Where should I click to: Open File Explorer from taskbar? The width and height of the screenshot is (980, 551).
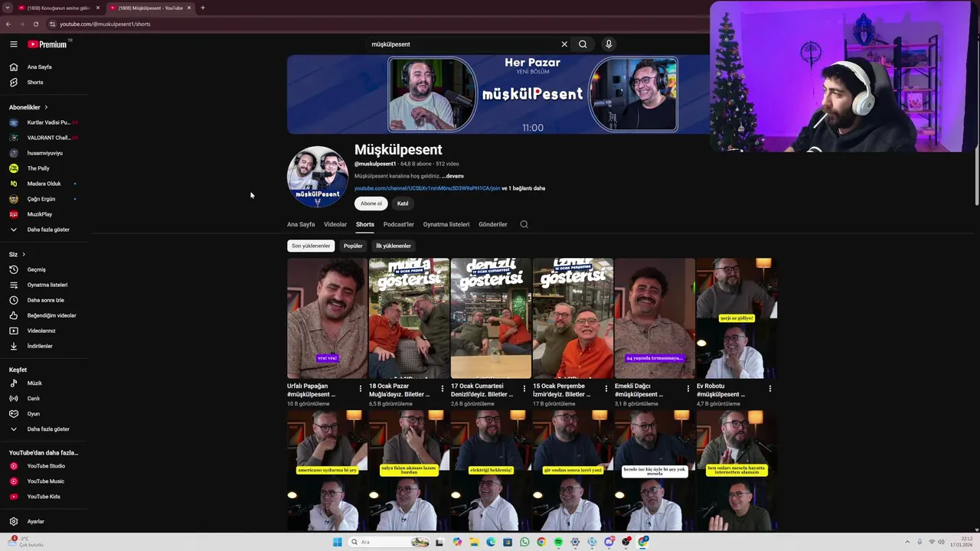[474, 542]
